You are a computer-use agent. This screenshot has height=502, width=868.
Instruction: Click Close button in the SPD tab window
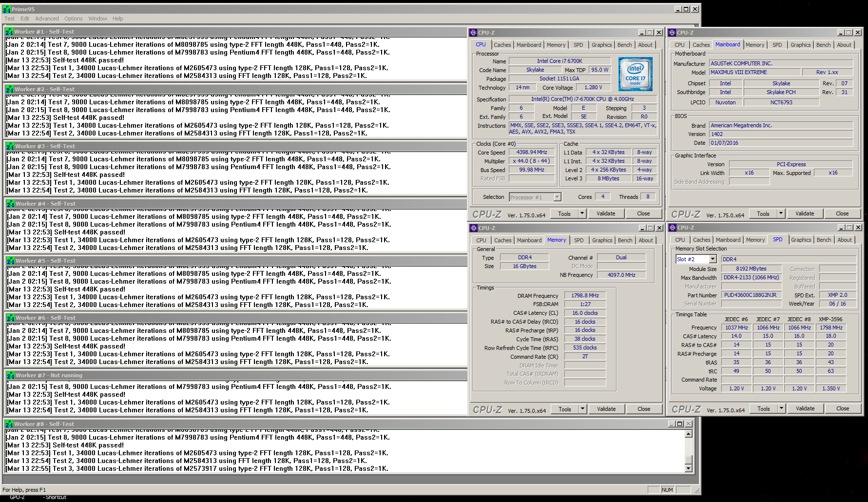[843, 408]
